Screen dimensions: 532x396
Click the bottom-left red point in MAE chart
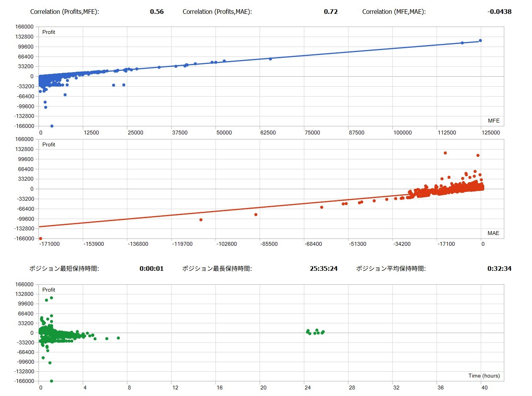pyautogui.click(x=41, y=238)
